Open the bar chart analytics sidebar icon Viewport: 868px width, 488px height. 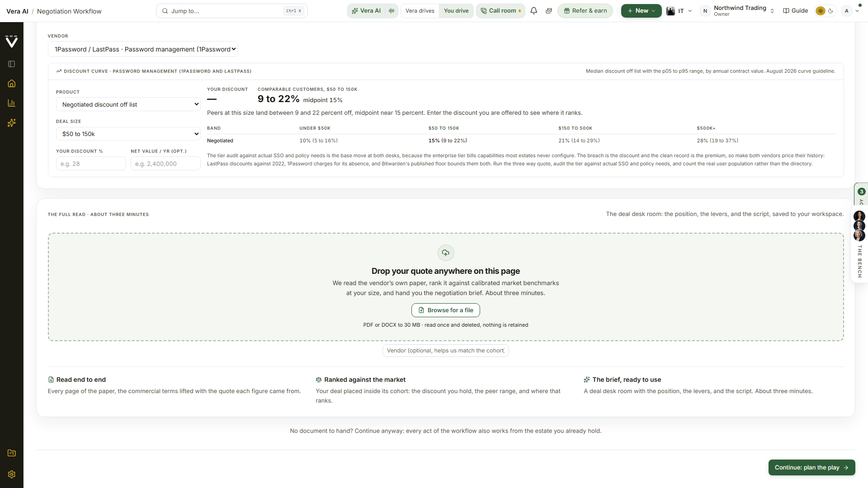click(x=12, y=103)
